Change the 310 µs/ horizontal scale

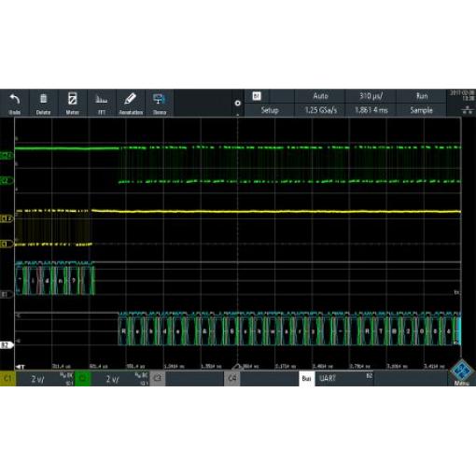(371, 96)
